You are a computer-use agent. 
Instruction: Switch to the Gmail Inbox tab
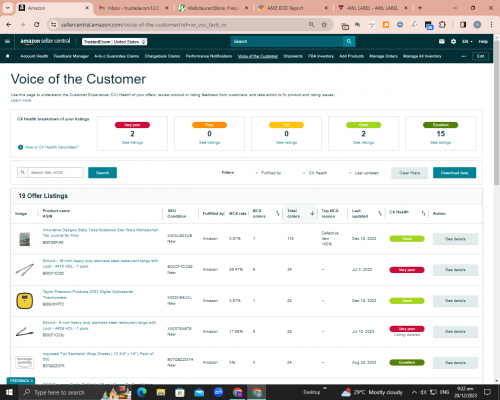click(x=134, y=8)
